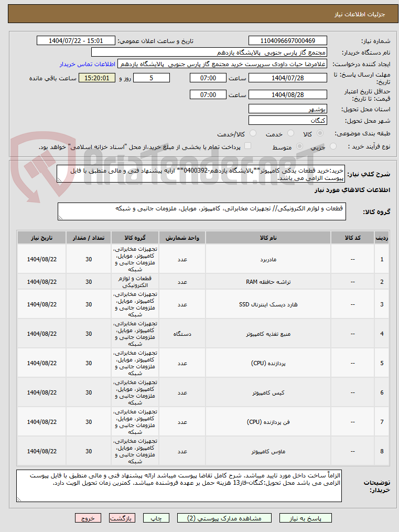Click the response deadline date 1404/07/28 field
The height and width of the screenshot is (532, 399).
click(287, 78)
